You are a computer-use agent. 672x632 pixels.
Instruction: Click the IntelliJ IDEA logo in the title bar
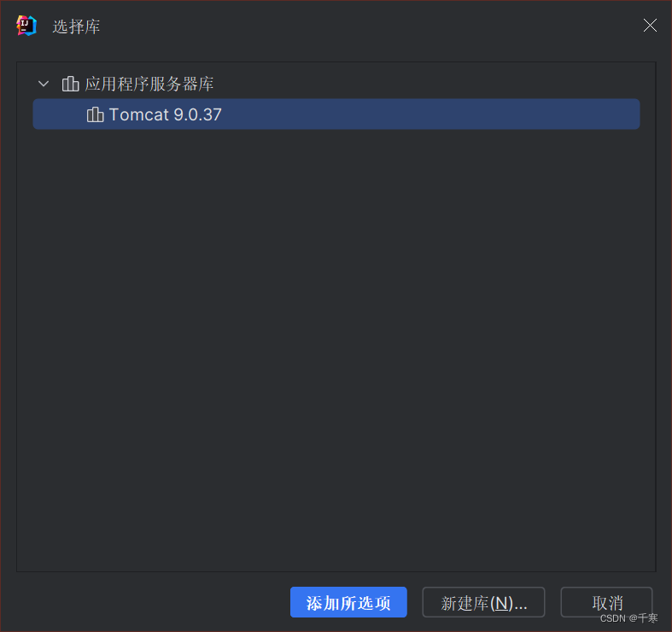tap(26, 26)
